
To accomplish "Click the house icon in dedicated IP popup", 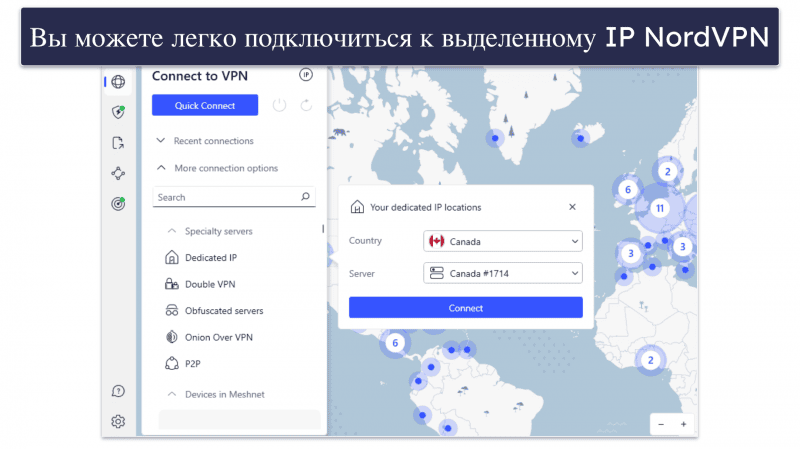I will tap(357, 207).
